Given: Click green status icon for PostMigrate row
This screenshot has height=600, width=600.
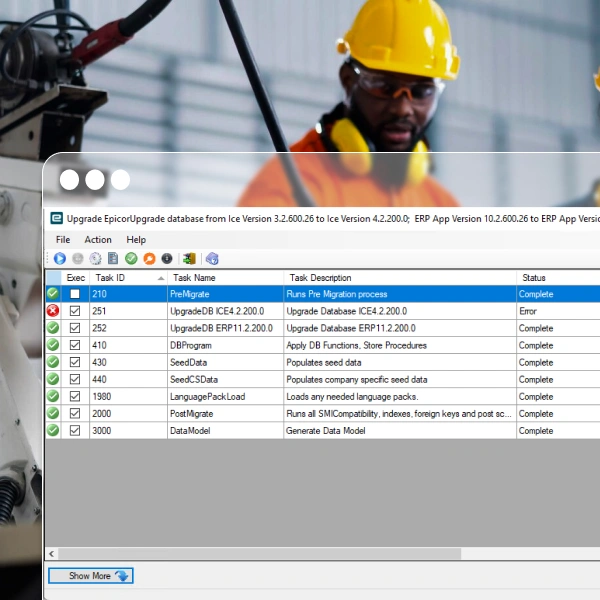Looking at the screenshot, I should click(x=53, y=413).
